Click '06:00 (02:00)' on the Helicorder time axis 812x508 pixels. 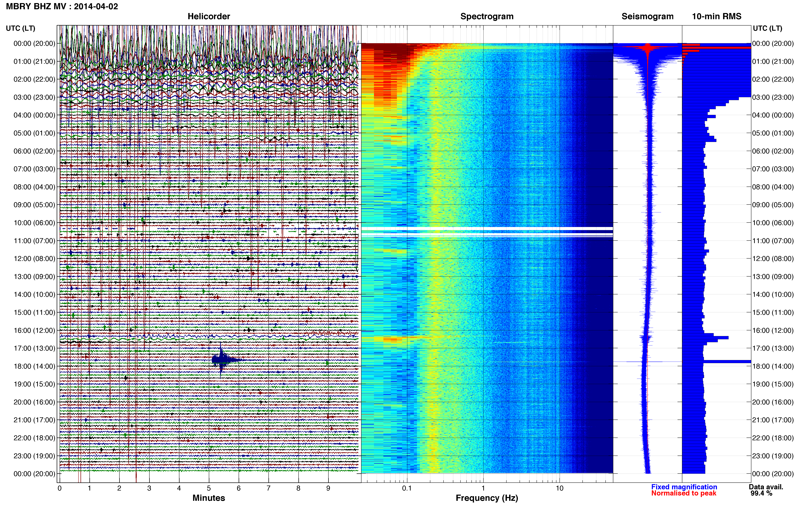click(x=34, y=151)
